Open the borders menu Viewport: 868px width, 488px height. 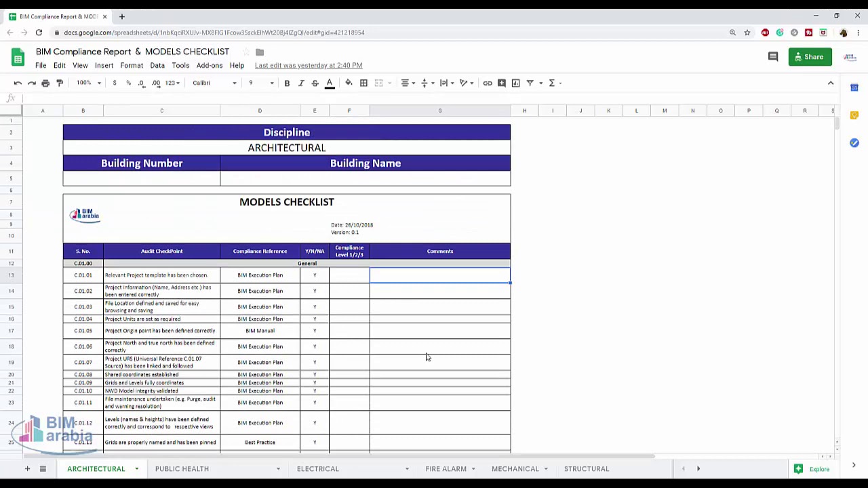coord(363,83)
